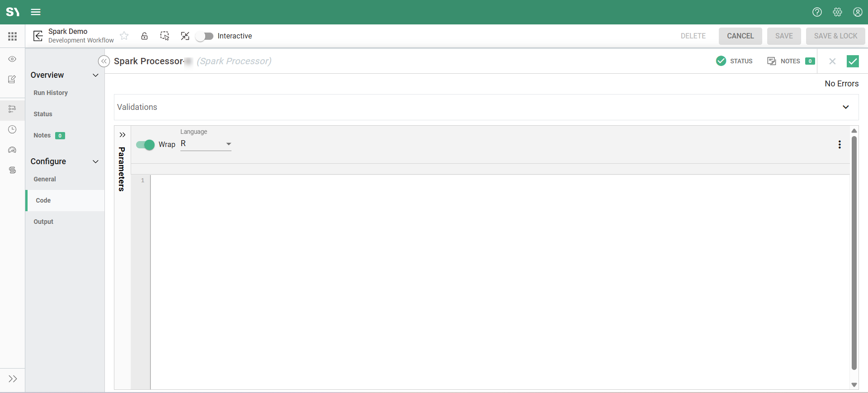Disable the Wrap toggle
The image size is (868, 393).
click(x=145, y=145)
